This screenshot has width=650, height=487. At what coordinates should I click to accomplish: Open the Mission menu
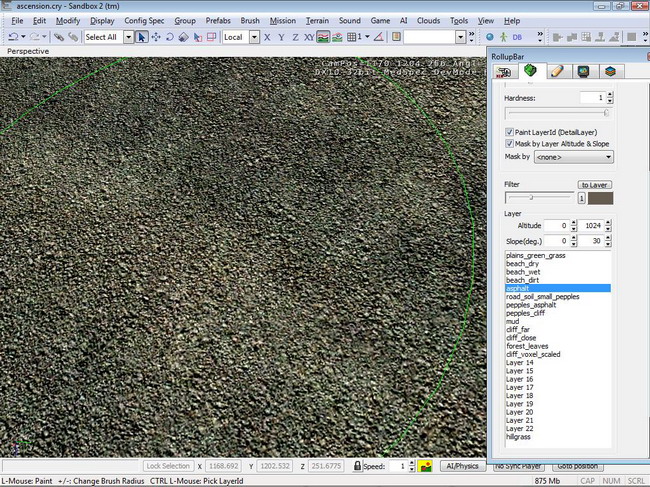pyautogui.click(x=283, y=21)
